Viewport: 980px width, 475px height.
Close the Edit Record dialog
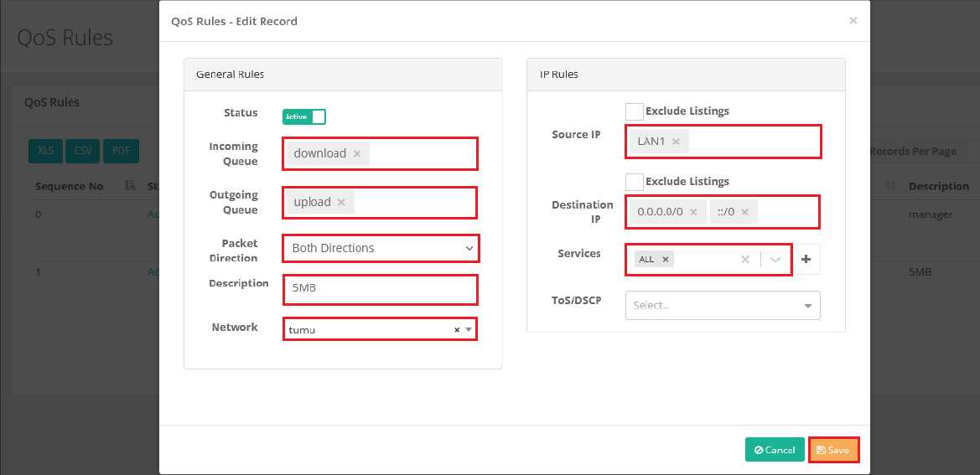click(853, 21)
